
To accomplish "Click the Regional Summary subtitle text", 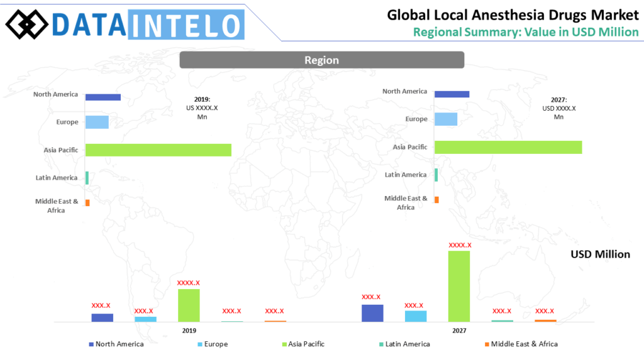I will tap(526, 31).
